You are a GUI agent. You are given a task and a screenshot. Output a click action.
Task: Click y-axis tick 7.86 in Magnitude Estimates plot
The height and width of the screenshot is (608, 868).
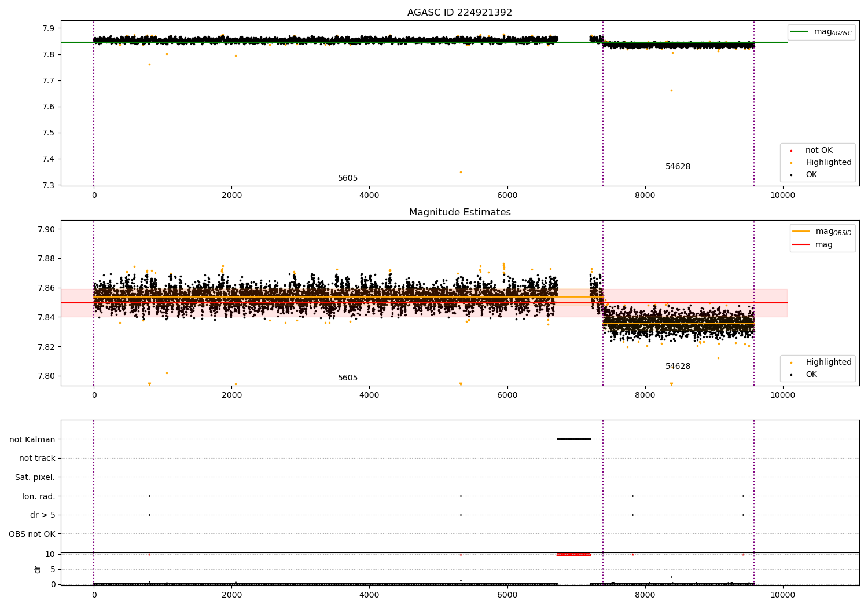(x=47, y=288)
